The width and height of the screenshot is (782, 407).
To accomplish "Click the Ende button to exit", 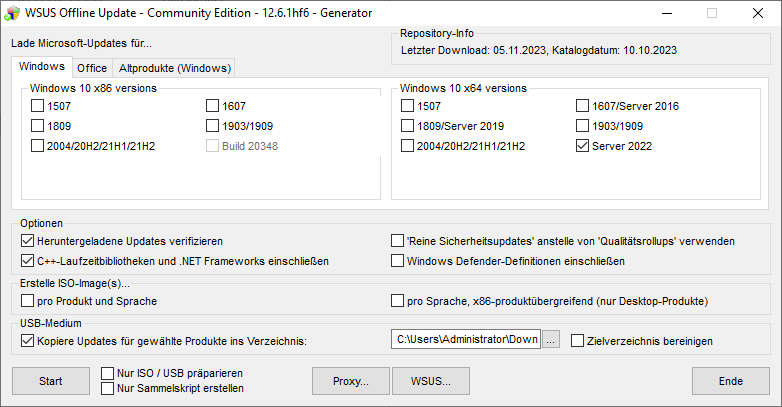I will (x=730, y=381).
